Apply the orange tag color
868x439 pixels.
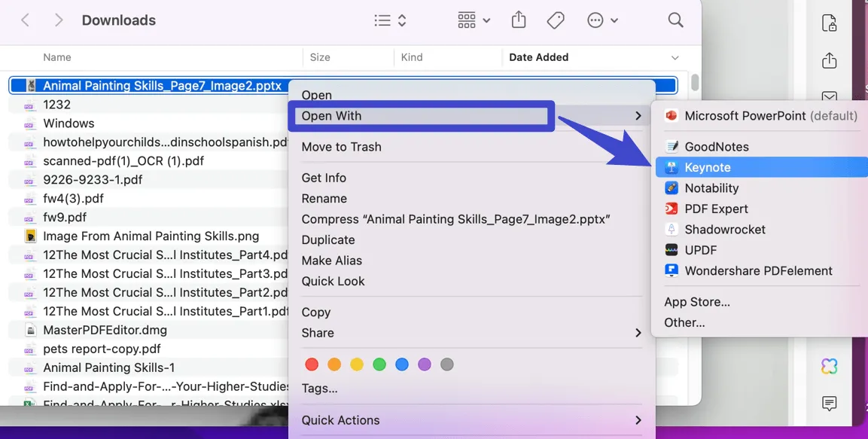pyautogui.click(x=334, y=364)
